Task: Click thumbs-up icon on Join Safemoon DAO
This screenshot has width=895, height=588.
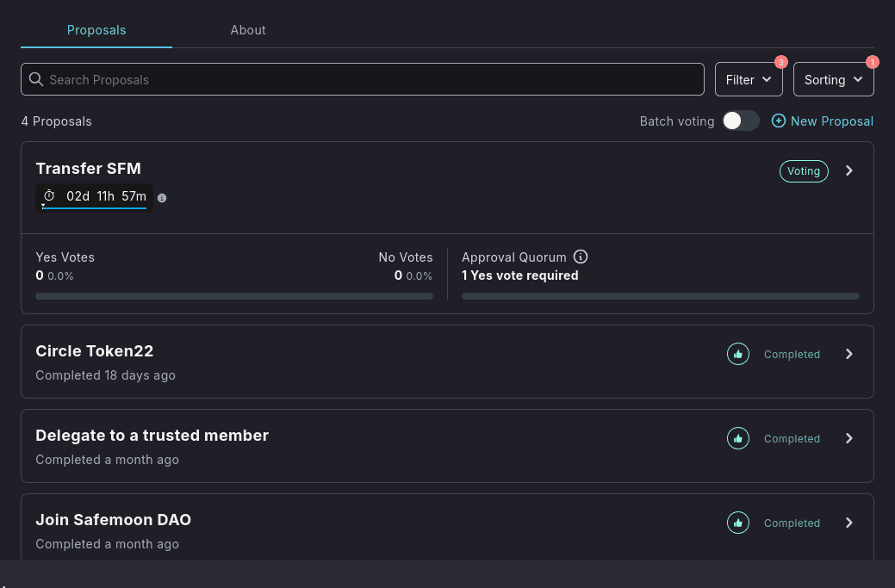Action: 738,523
